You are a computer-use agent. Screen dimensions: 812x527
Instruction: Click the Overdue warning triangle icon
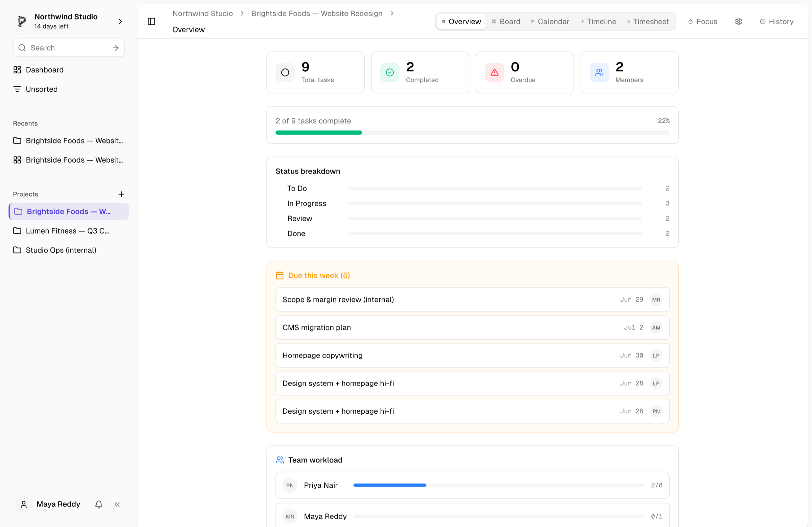495,72
